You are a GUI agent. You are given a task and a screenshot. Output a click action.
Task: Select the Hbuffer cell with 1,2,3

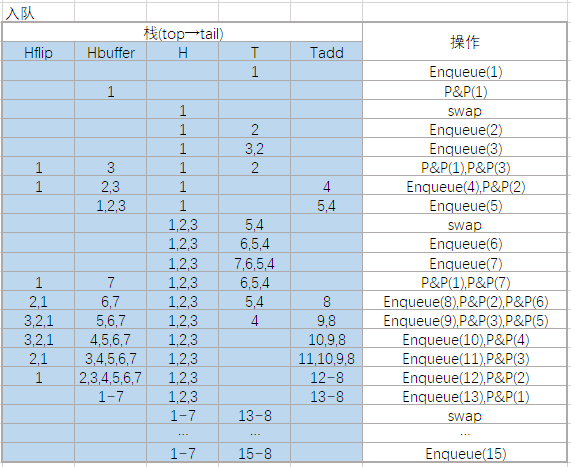click(x=110, y=205)
